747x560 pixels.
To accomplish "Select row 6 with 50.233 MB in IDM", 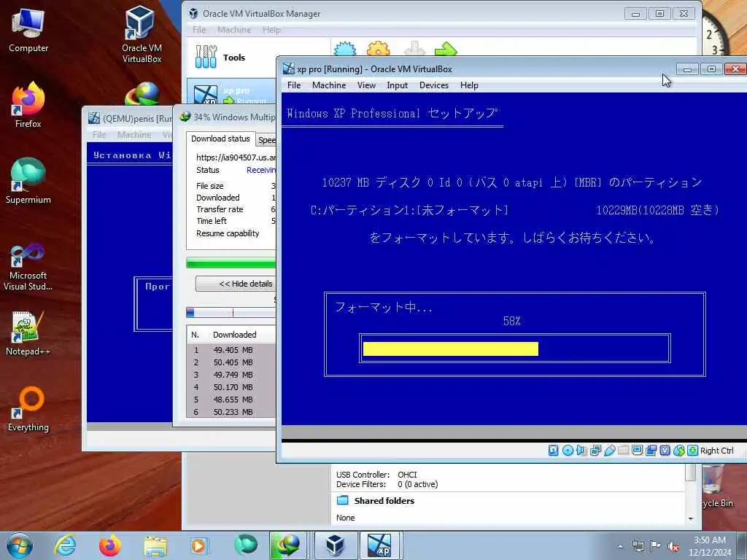I will click(x=231, y=412).
